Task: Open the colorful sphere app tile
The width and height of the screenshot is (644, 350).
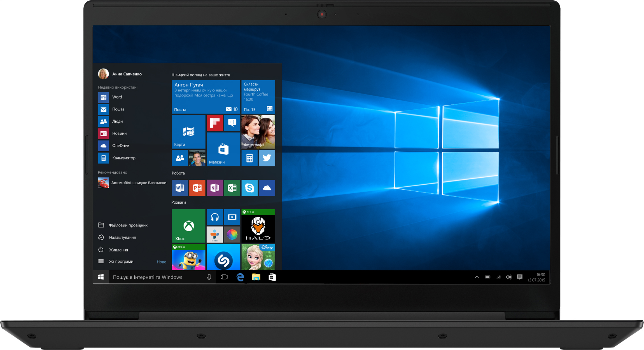Action: tap(232, 234)
